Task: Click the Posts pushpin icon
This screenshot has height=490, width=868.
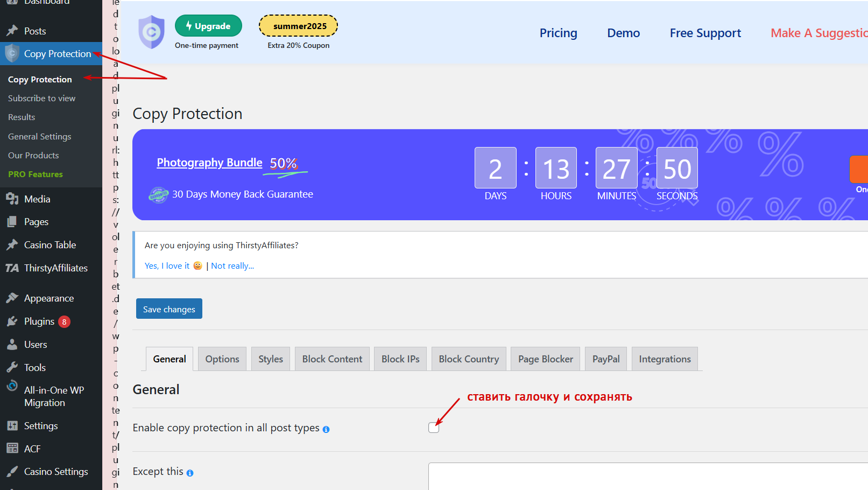Action: (12, 31)
